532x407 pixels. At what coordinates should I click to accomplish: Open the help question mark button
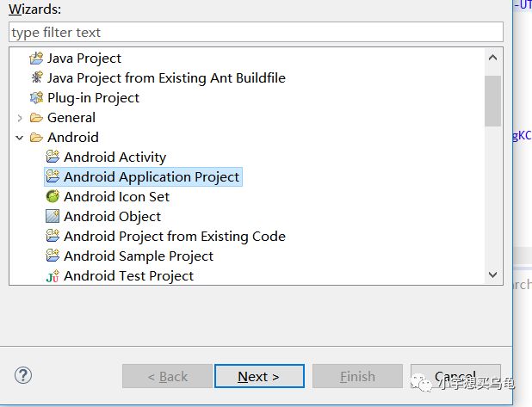point(23,375)
